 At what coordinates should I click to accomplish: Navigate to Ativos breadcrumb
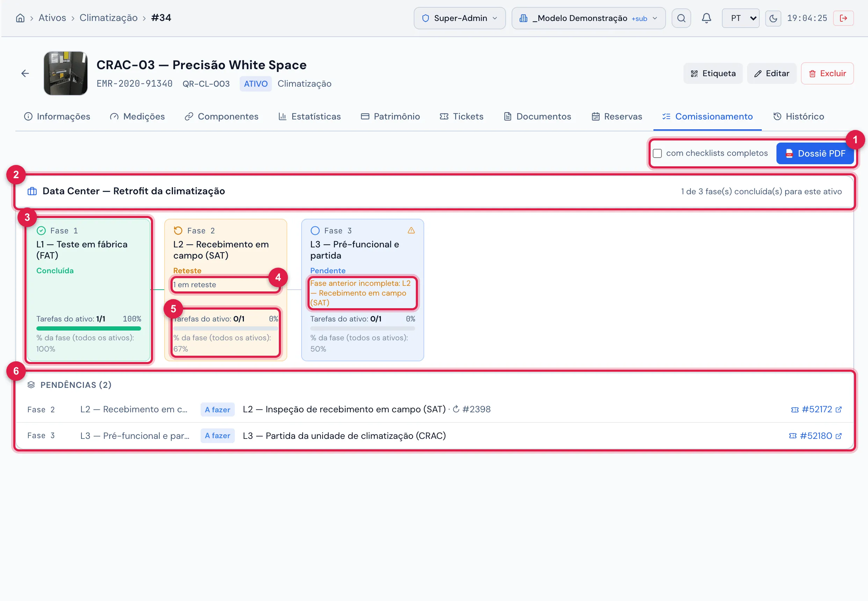52,18
